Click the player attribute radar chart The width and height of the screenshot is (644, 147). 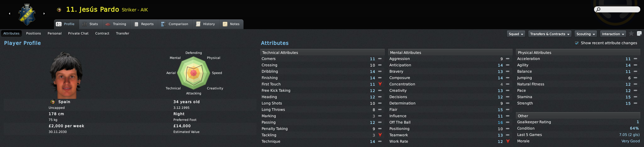[x=194, y=73]
